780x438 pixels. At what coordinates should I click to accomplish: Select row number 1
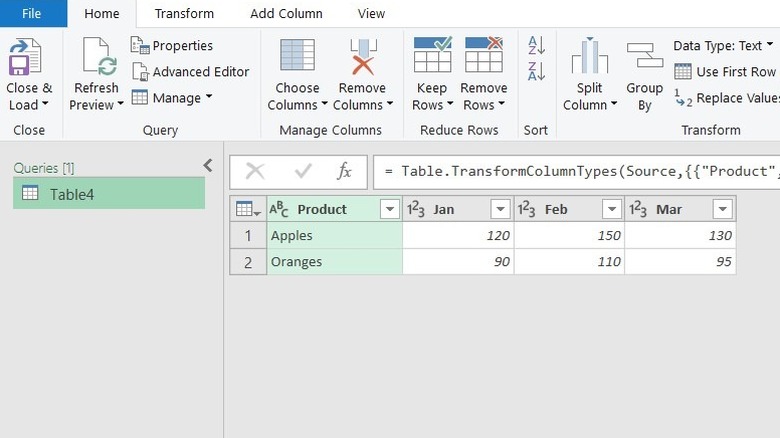[248, 235]
